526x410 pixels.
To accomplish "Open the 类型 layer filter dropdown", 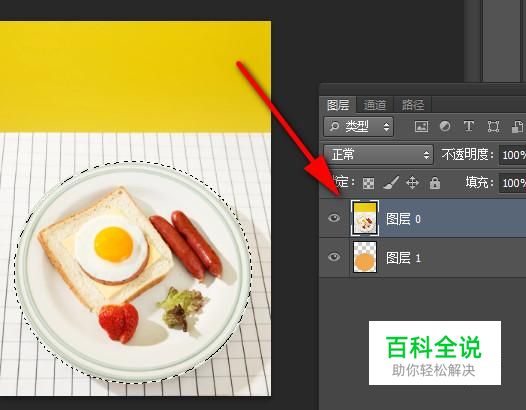I will click(x=358, y=126).
